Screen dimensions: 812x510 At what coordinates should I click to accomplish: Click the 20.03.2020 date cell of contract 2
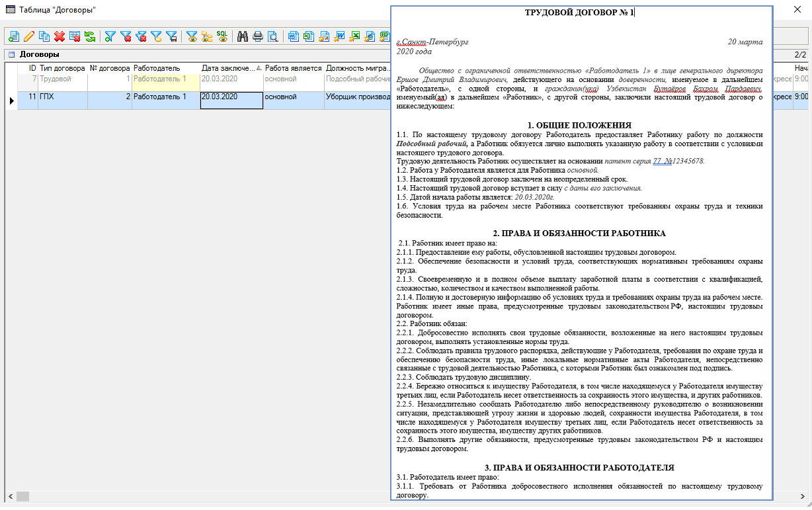point(231,97)
